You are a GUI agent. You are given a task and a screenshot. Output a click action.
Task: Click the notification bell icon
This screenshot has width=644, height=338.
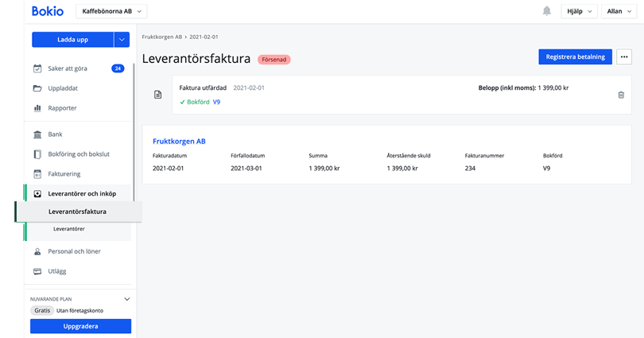[x=547, y=11]
